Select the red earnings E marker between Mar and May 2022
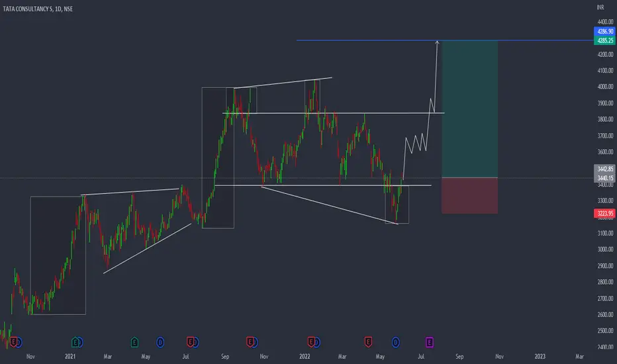The image size is (617, 364). click(x=368, y=342)
